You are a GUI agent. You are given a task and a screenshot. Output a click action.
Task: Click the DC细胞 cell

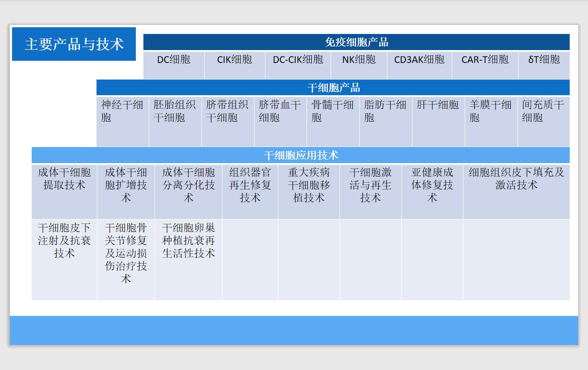[x=173, y=60]
